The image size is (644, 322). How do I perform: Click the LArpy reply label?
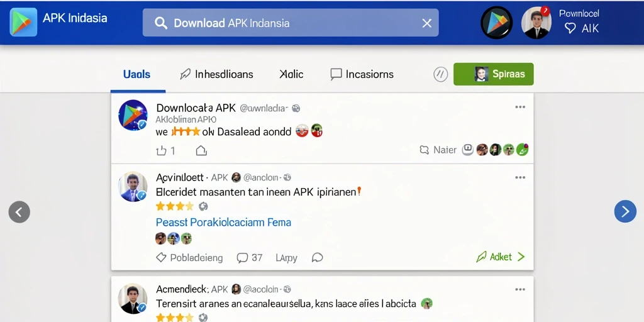[286, 258]
